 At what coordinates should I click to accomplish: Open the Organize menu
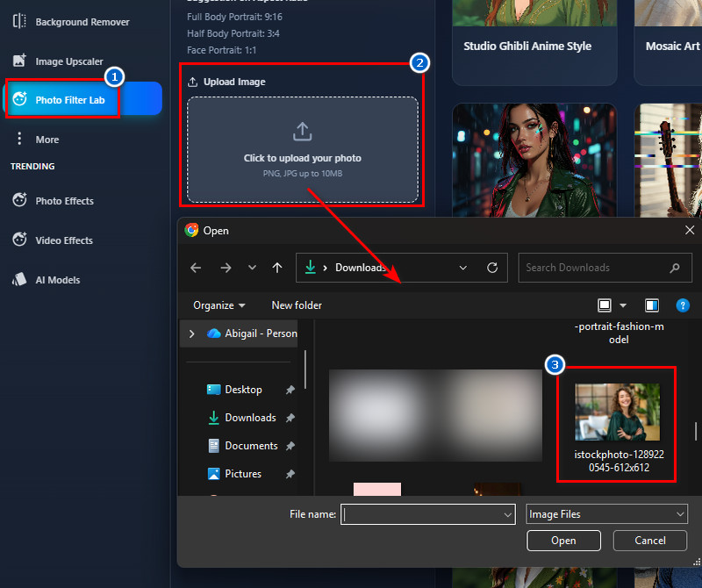219,305
